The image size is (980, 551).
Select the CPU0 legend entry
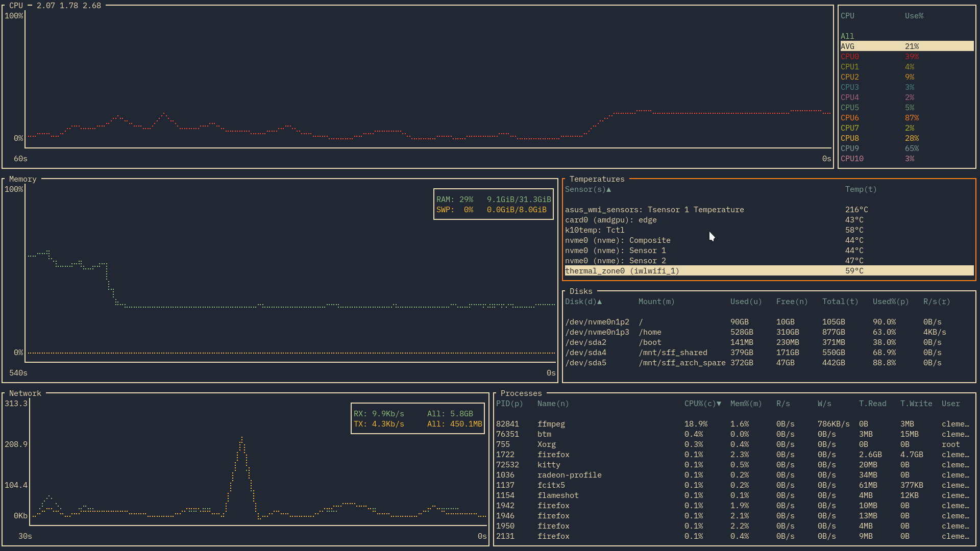pos(907,57)
